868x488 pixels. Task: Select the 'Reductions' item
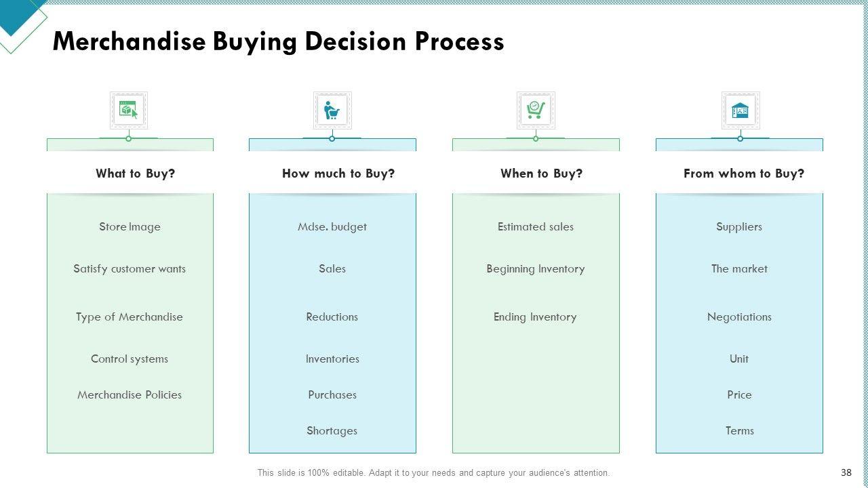tap(332, 317)
